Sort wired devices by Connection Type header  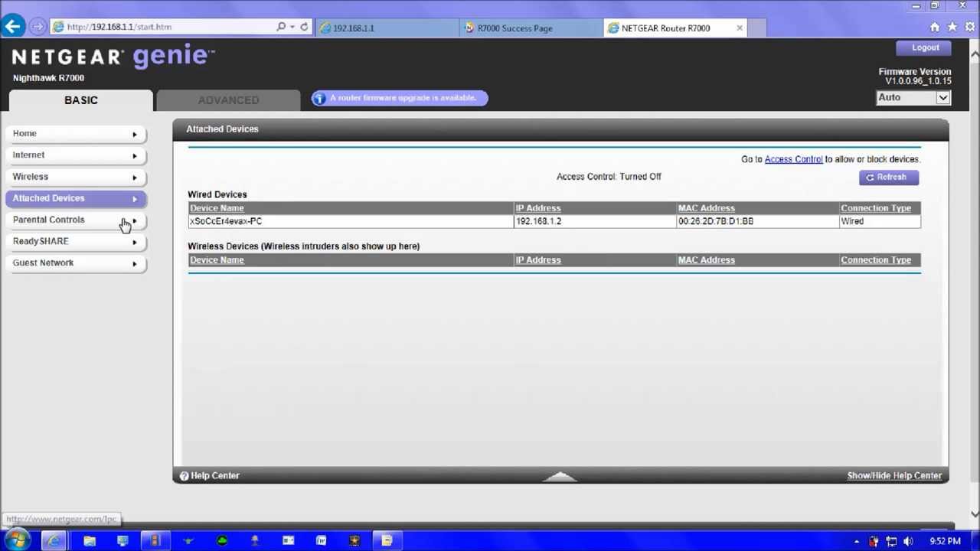click(876, 208)
